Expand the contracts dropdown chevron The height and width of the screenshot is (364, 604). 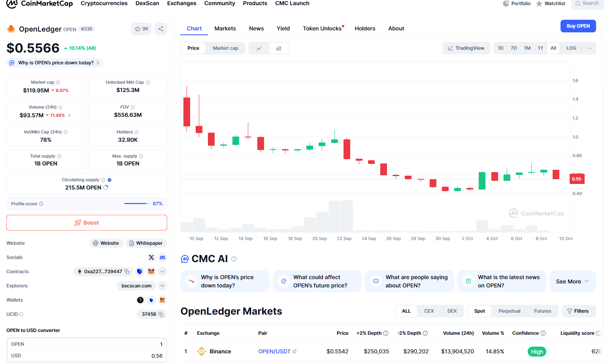162,272
